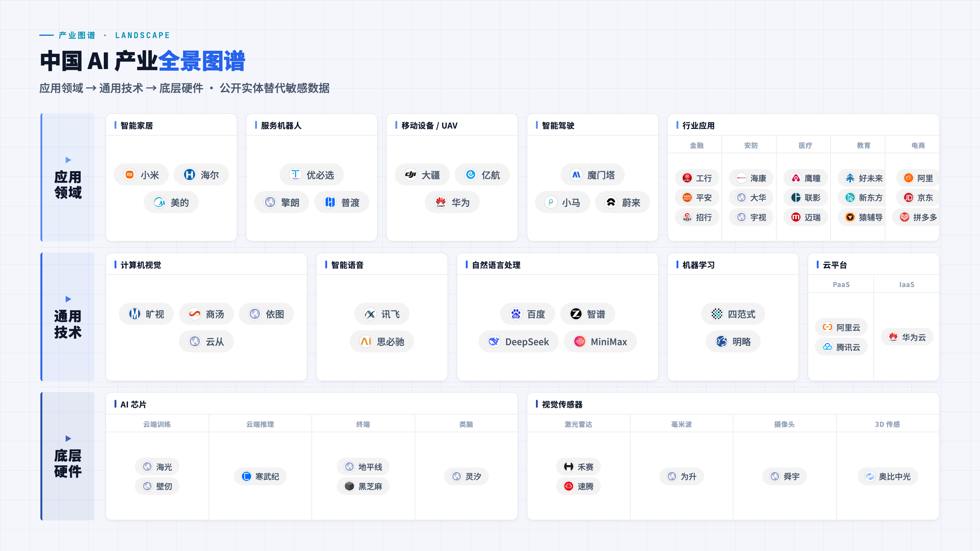The height and width of the screenshot is (551, 980).
Task: Click the 中国 AI 产业全景图谱 main title
Action: pos(143,61)
